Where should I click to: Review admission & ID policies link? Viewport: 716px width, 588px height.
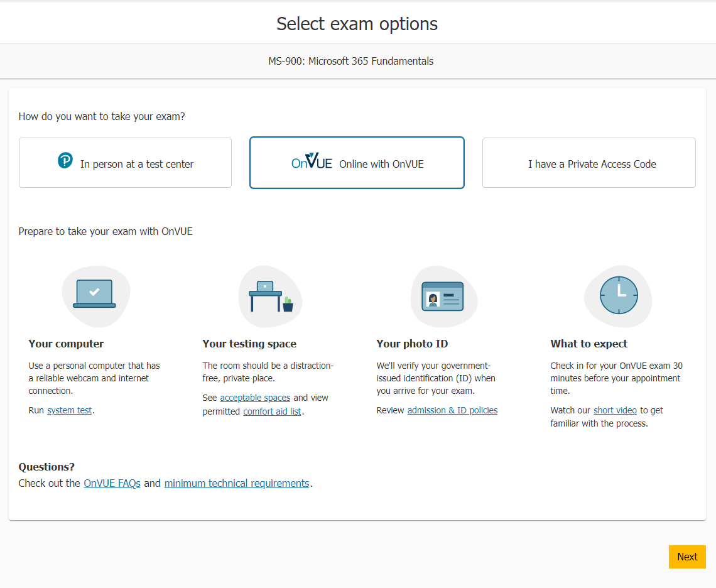[x=452, y=410]
